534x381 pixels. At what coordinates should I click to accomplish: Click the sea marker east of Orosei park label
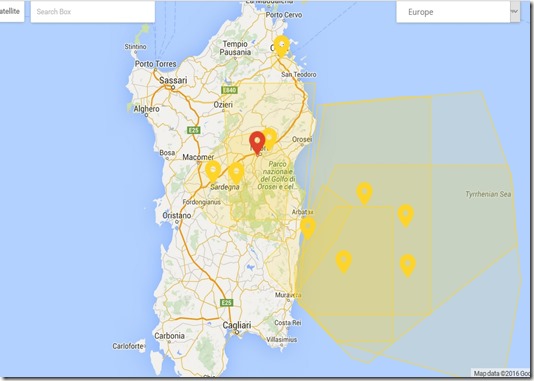pyautogui.click(x=364, y=193)
